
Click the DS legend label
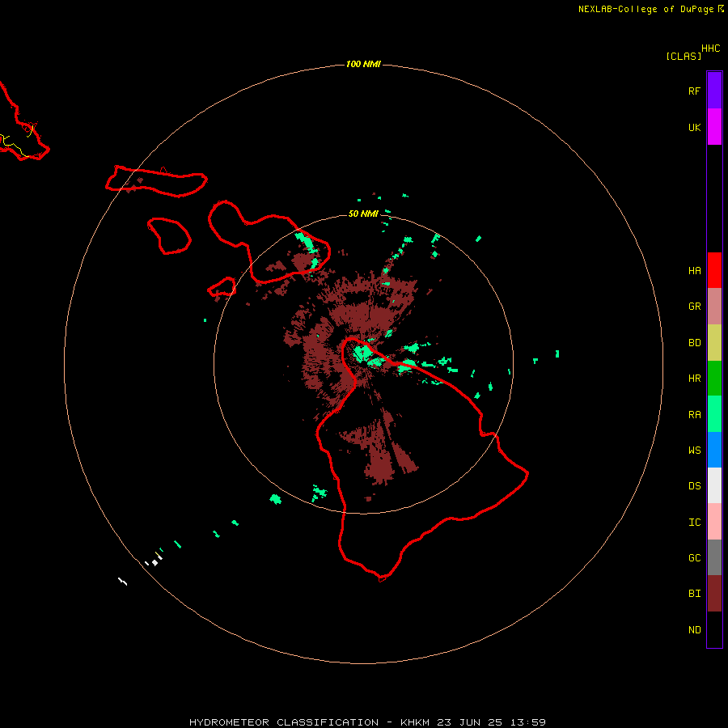coord(694,486)
